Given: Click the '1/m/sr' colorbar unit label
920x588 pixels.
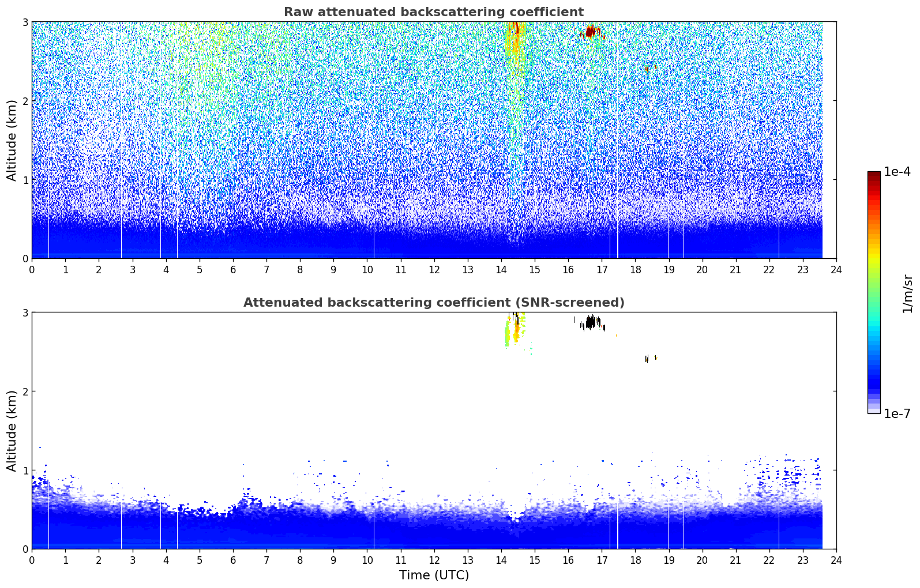Looking at the screenshot, I should (x=907, y=293).
